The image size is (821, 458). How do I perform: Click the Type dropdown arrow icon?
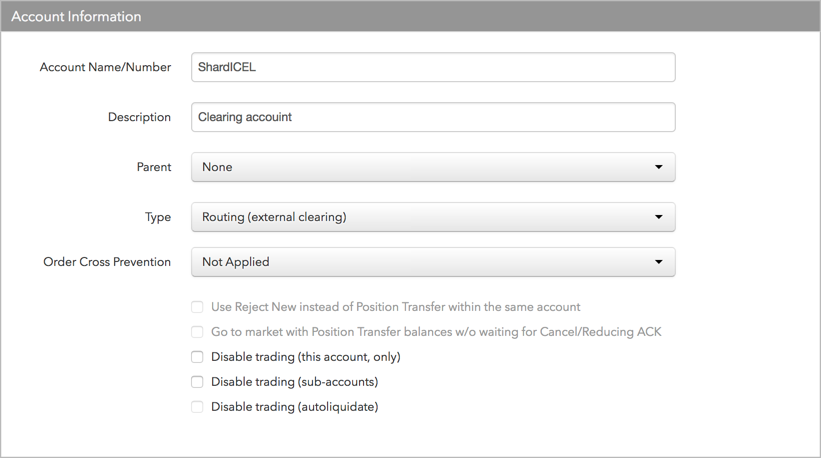(659, 217)
